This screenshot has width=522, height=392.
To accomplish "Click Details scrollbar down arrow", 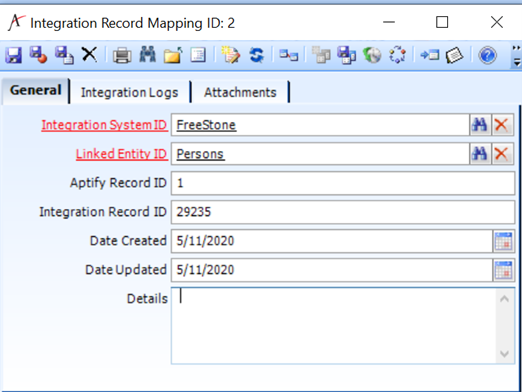I will [504, 353].
